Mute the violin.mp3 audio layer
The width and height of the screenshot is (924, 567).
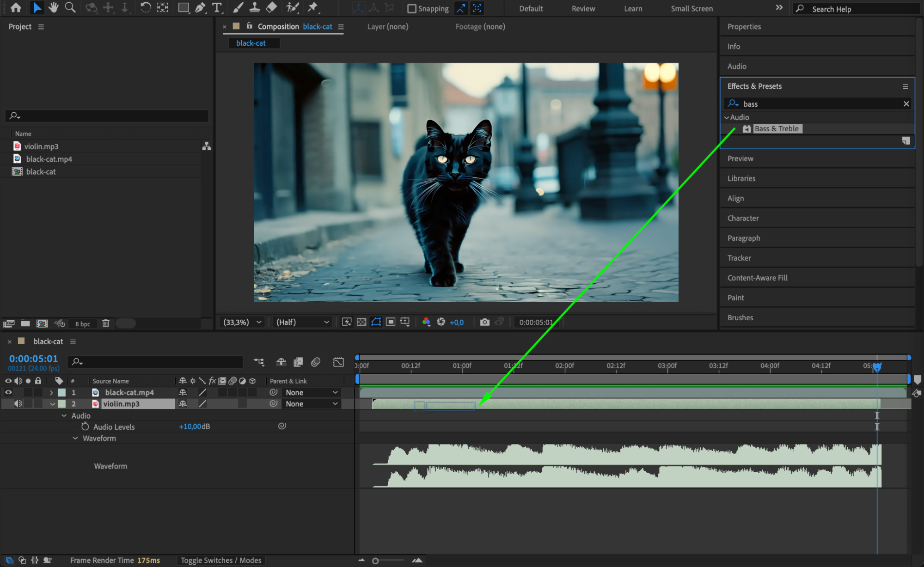(x=18, y=403)
